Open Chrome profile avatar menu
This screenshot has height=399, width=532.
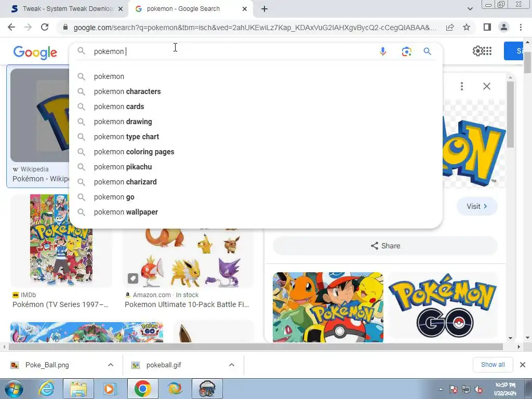[x=504, y=27]
